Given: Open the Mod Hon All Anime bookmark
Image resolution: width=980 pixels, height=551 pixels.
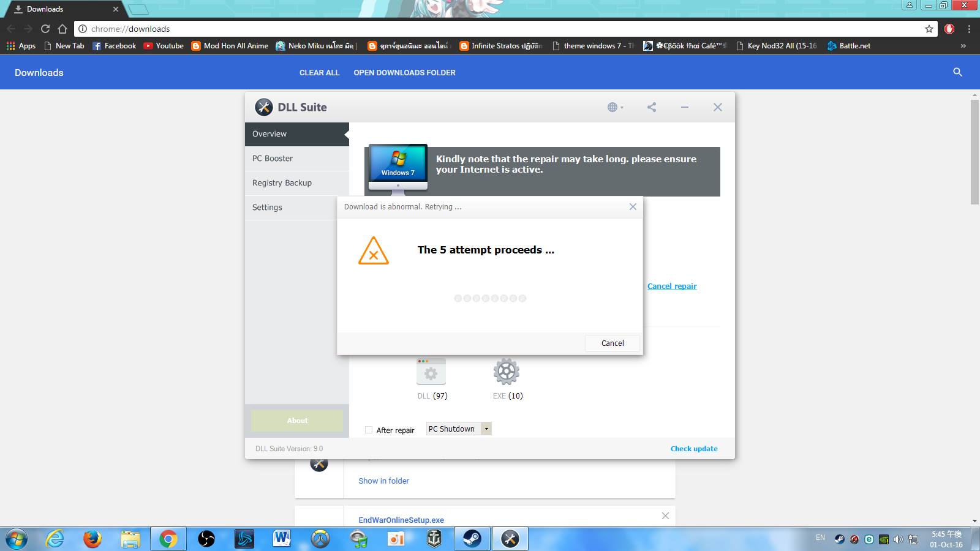Looking at the screenshot, I should point(230,46).
